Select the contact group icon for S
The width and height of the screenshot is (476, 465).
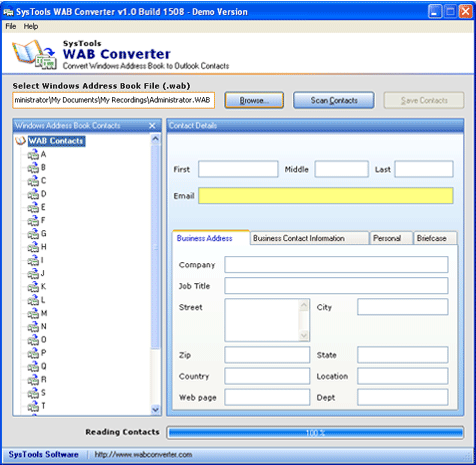(x=33, y=393)
